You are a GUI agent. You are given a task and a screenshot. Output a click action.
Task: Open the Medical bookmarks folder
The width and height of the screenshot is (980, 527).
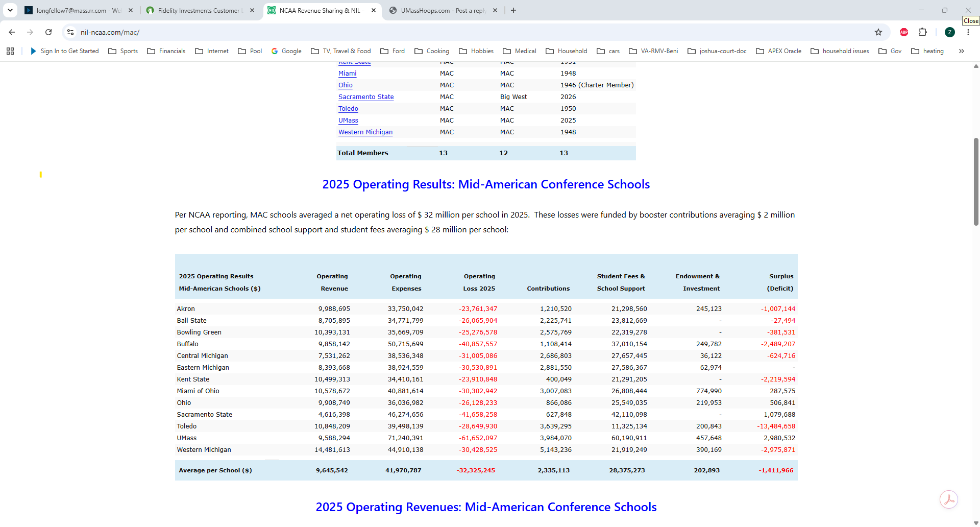(520, 51)
